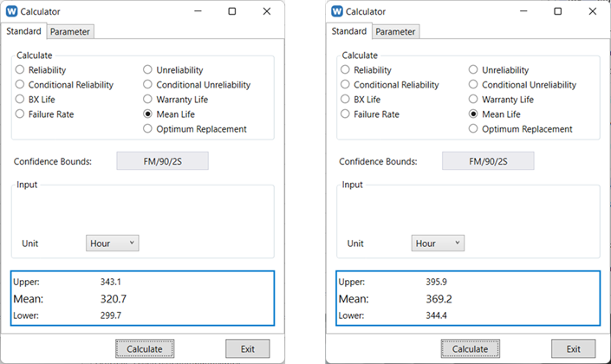Pick Failure Rate option in left window
The image size is (611, 364).
pos(20,114)
